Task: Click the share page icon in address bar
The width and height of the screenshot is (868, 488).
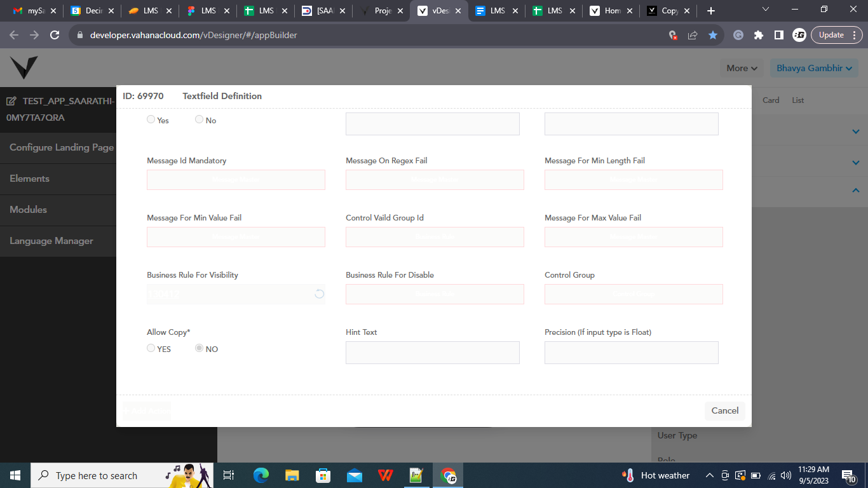Action: coord(693,36)
